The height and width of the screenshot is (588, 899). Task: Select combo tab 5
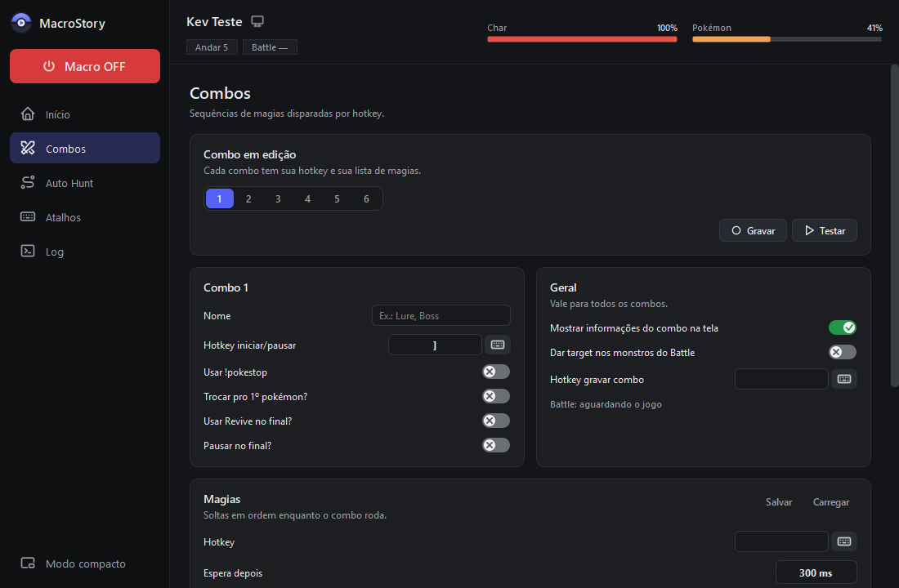(337, 199)
